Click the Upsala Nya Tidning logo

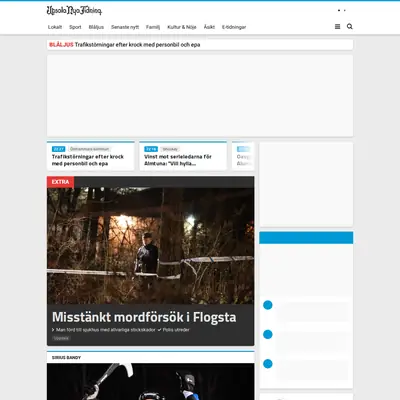click(74, 11)
